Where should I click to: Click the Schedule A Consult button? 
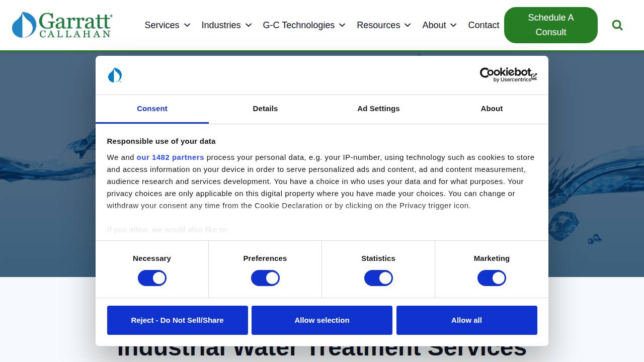pyautogui.click(x=551, y=25)
